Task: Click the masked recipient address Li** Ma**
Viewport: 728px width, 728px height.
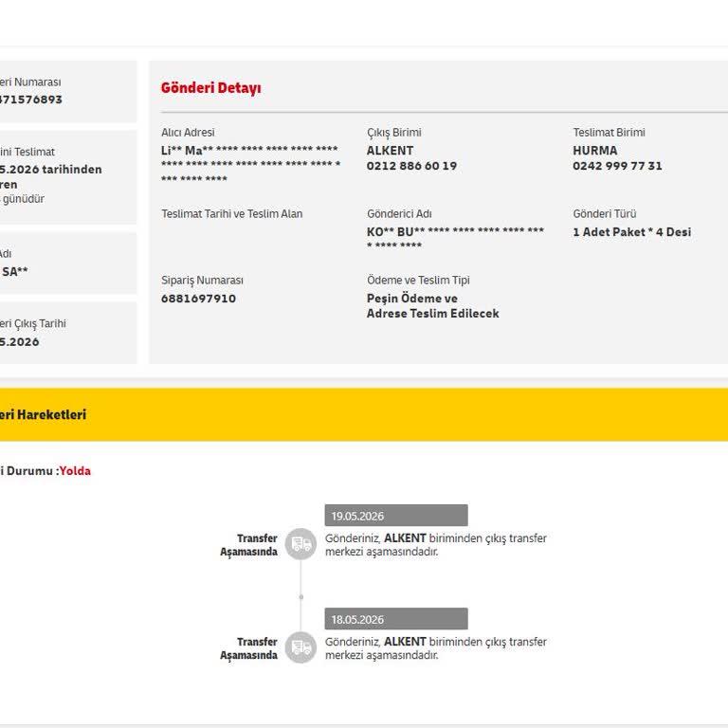Action: click(x=250, y=164)
